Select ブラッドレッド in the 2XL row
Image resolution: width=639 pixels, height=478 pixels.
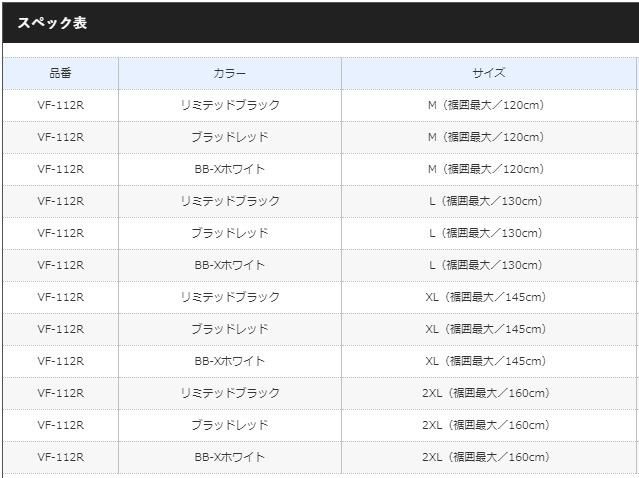[x=229, y=425]
